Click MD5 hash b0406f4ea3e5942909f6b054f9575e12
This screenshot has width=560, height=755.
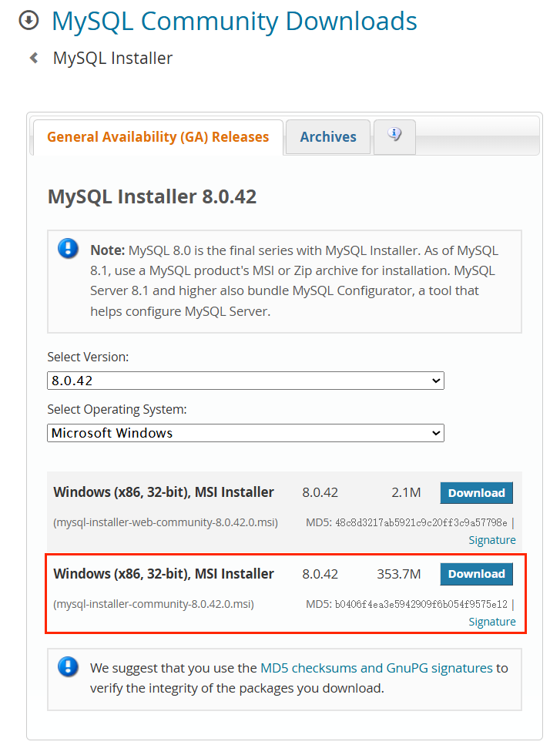point(421,604)
